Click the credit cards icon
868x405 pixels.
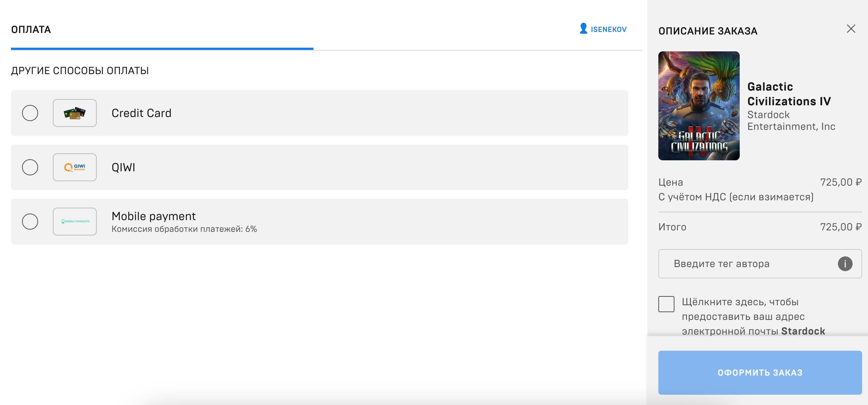click(x=75, y=113)
